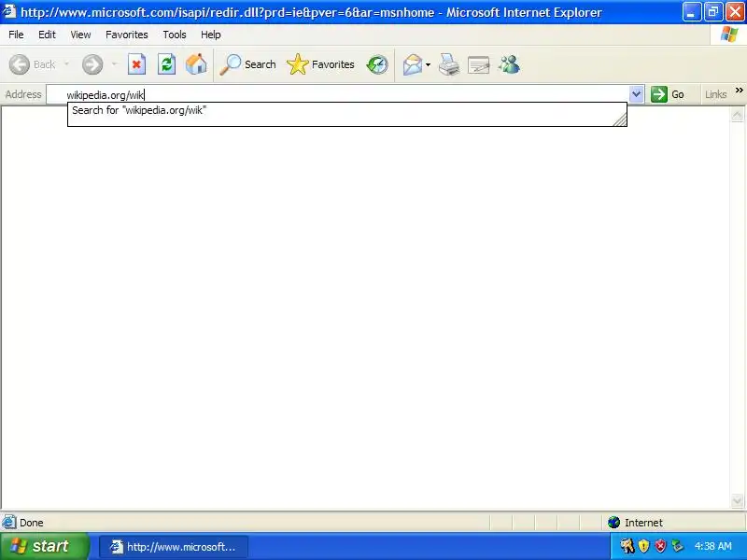747x560 pixels.
Task: Click the keys tray icon
Action: pos(627,546)
